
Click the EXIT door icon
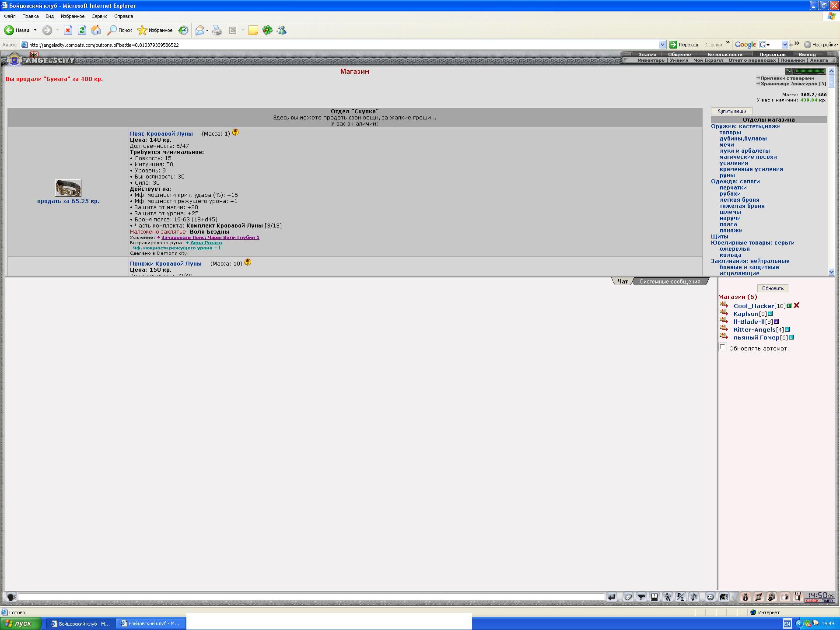pyautogui.click(x=798, y=597)
